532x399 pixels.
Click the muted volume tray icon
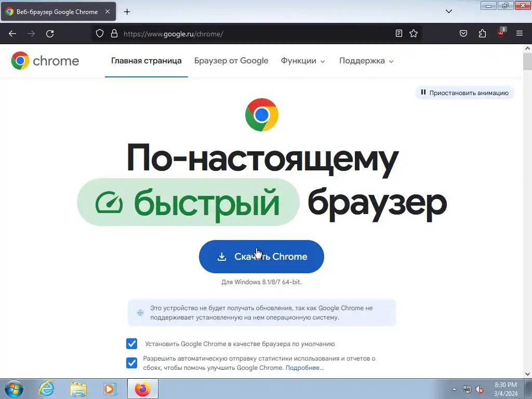[x=480, y=390]
